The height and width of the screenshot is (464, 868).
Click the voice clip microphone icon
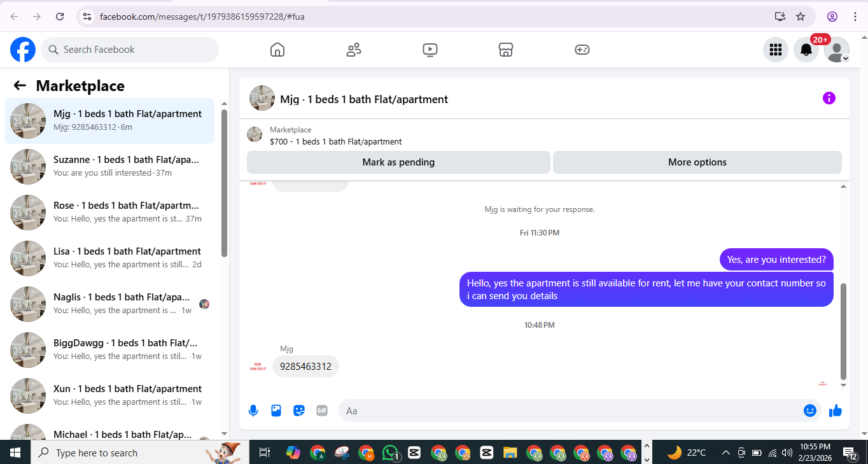(253, 411)
